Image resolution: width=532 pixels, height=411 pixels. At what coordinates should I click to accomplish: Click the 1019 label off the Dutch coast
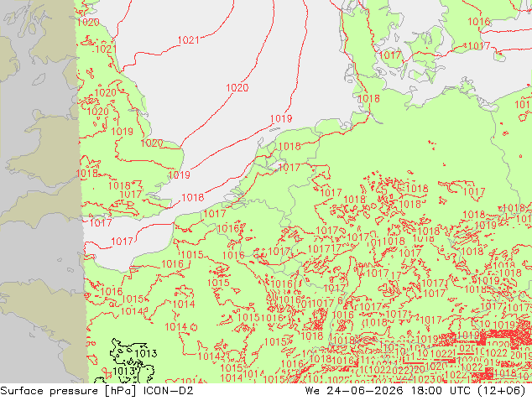281,119
